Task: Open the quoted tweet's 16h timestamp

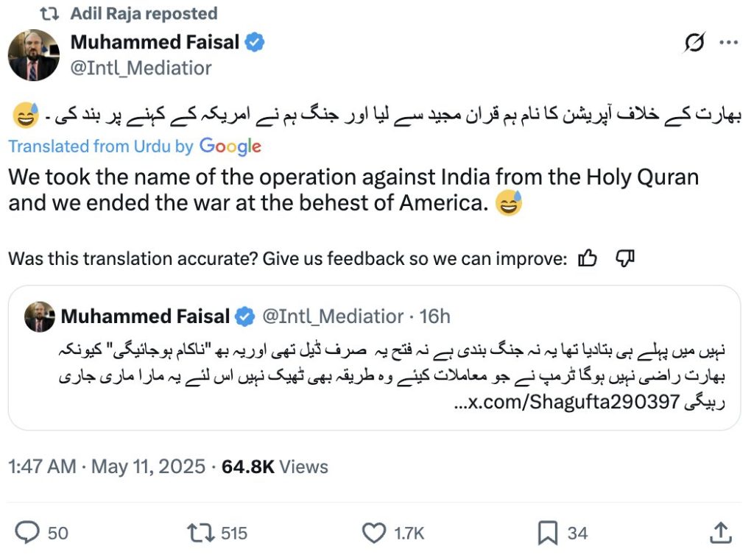Action: click(x=434, y=316)
